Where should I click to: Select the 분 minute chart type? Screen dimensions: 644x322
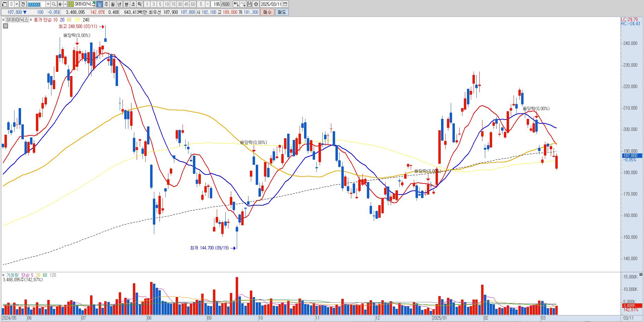[x=127, y=4]
